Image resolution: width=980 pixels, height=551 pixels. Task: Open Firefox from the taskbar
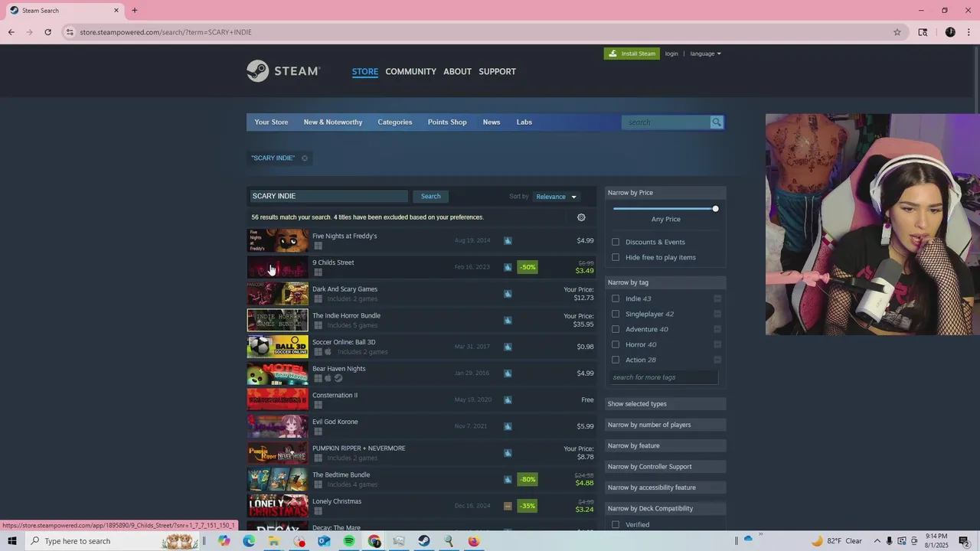pyautogui.click(x=474, y=541)
